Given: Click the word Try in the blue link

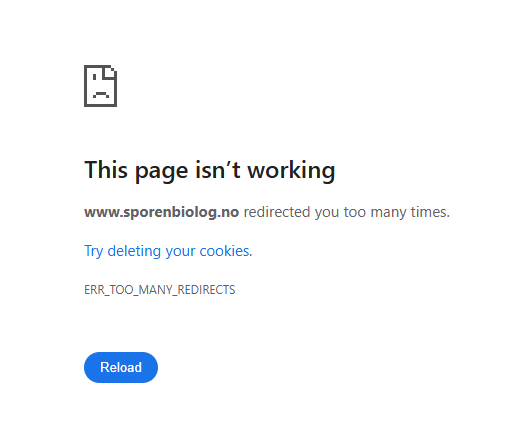Looking at the screenshot, I should [x=93, y=251].
